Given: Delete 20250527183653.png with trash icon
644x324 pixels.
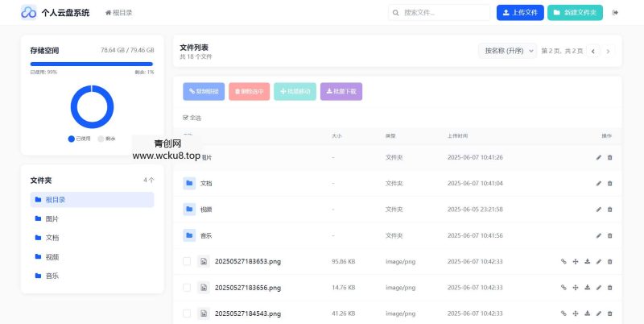Looking at the screenshot, I should pyautogui.click(x=610, y=261).
